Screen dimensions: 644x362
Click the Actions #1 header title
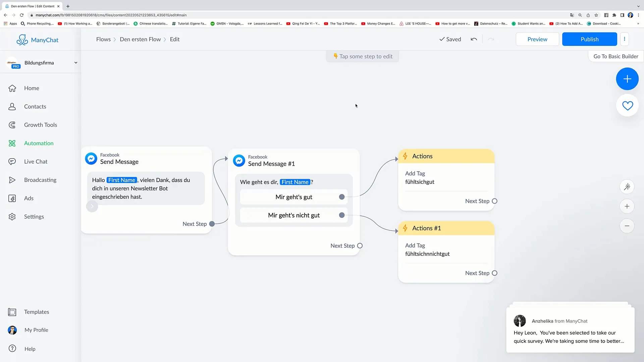click(426, 228)
